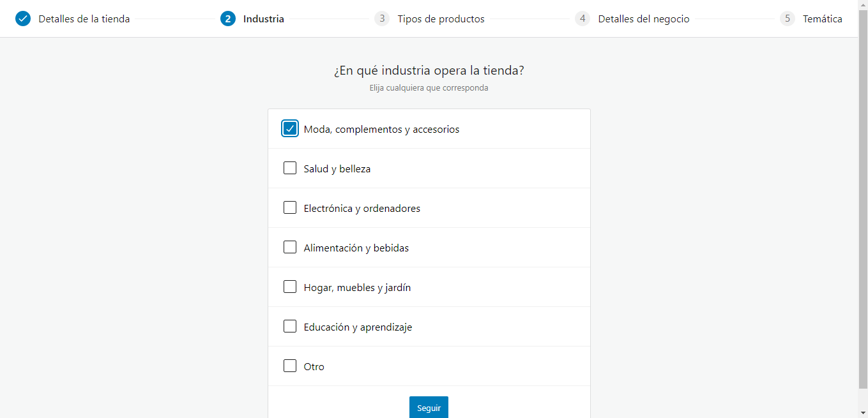This screenshot has height=418, width=868.
Task: Jump to Detalles del negocio step
Action: [643, 19]
